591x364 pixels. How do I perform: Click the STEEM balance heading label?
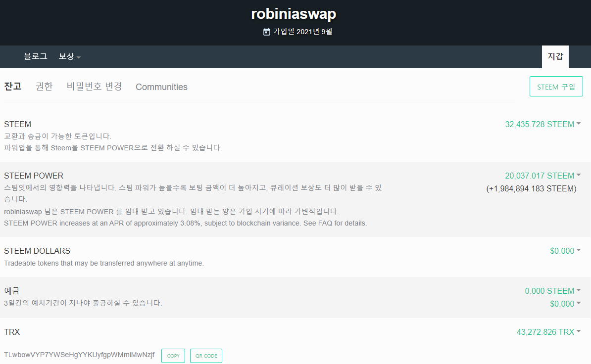coord(18,124)
